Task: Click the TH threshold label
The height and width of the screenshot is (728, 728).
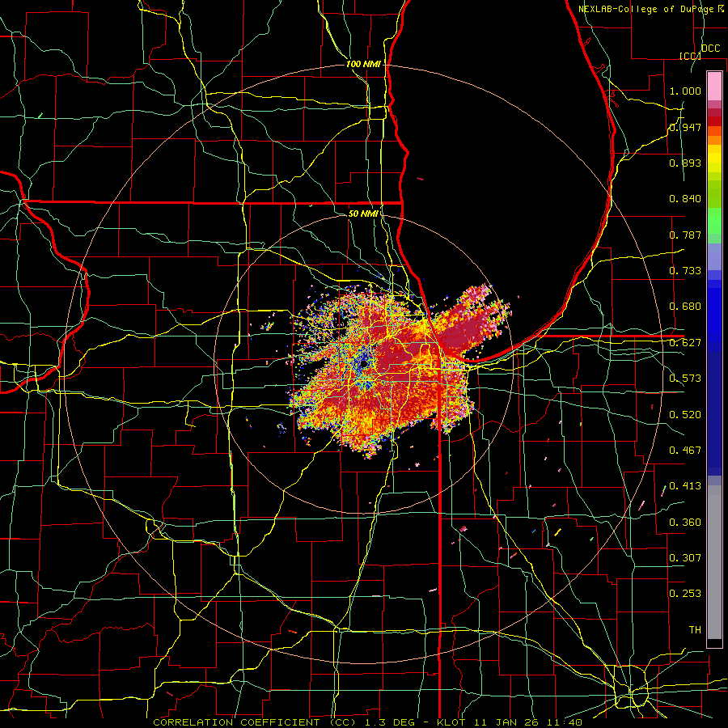Action: [695, 630]
